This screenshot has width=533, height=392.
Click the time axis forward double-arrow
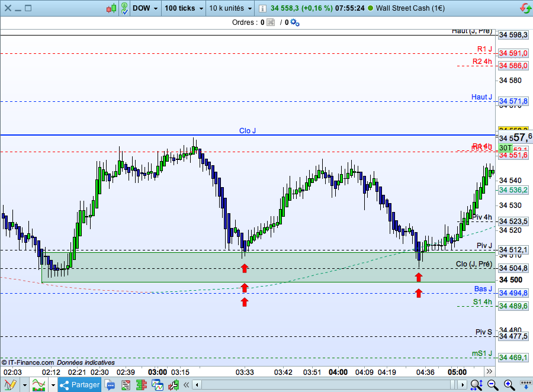(x=489, y=371)
